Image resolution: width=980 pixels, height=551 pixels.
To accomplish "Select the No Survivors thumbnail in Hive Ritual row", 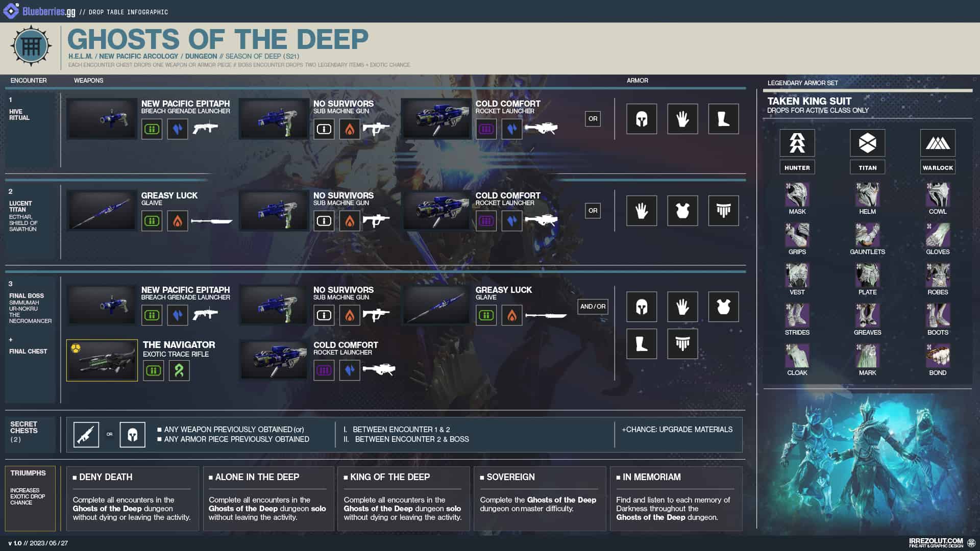I will click(x=274, y=119).
